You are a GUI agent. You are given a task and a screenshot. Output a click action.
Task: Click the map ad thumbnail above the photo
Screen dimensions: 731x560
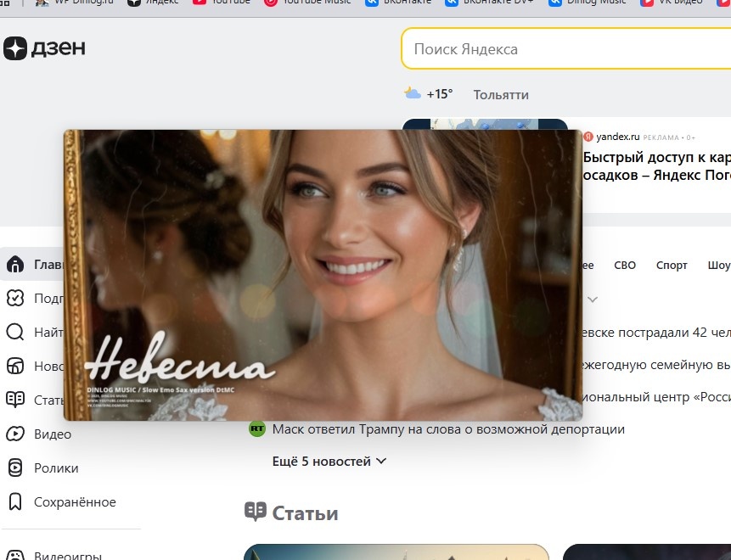(485, 124)
